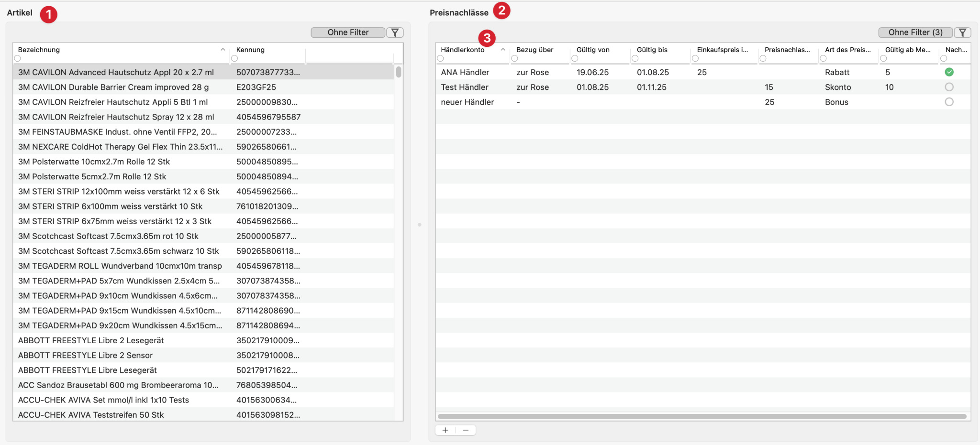Select ABBOTT FREESTYLE Libre Lesegerät row
Screen dimensions: 980x445
pyautogui.click(x=203, y=370)
